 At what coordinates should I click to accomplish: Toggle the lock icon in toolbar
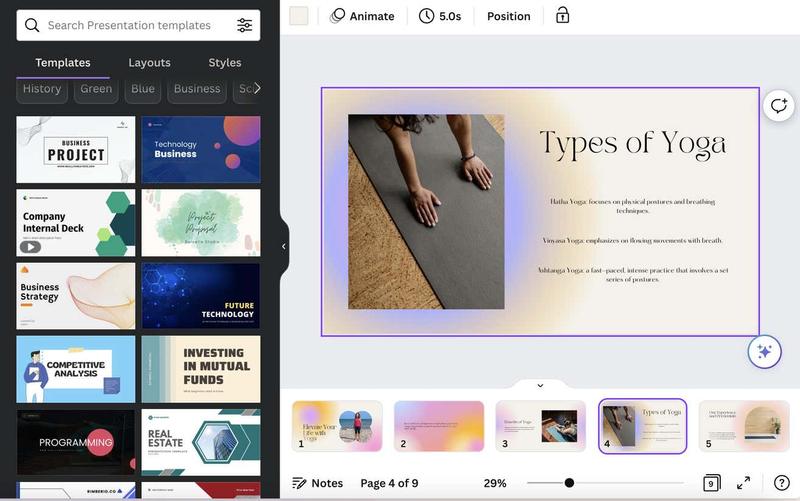562,15
